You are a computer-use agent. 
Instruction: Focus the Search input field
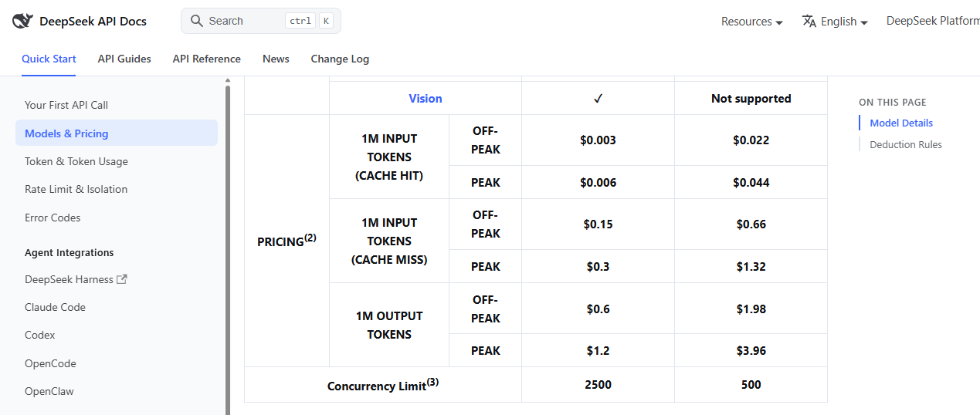[x=261, y=21]
